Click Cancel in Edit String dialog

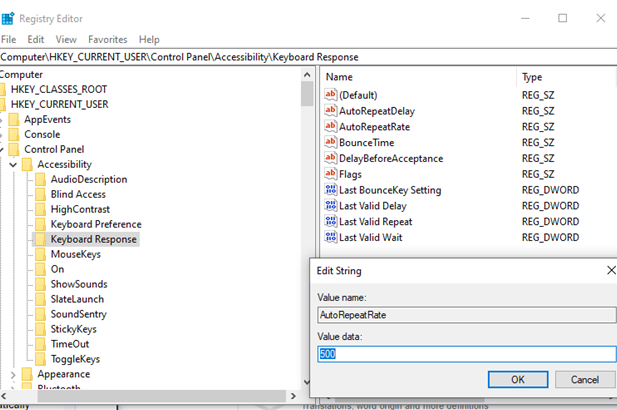point(585,379)
